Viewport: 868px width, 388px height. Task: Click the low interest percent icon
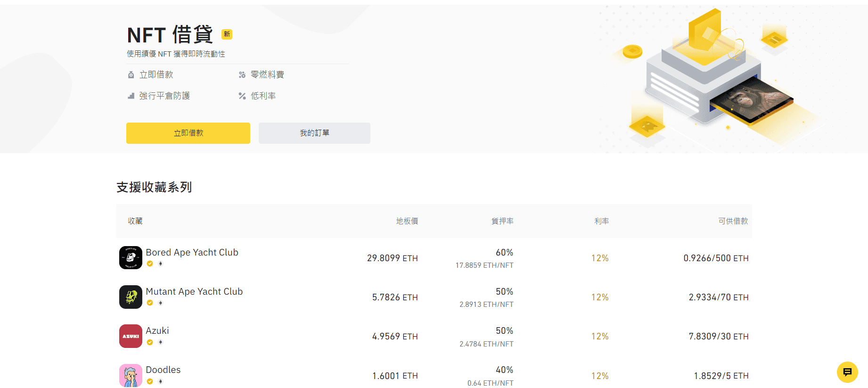[x=242, y=96]
